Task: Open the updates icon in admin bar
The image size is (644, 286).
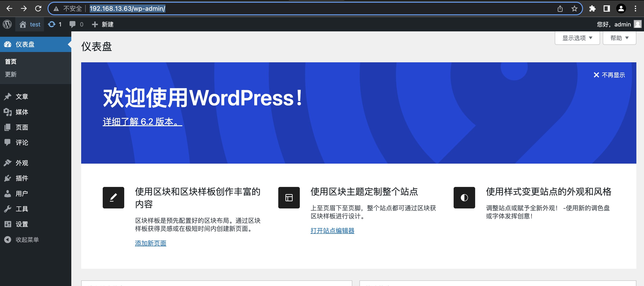Action: point(52,24)
